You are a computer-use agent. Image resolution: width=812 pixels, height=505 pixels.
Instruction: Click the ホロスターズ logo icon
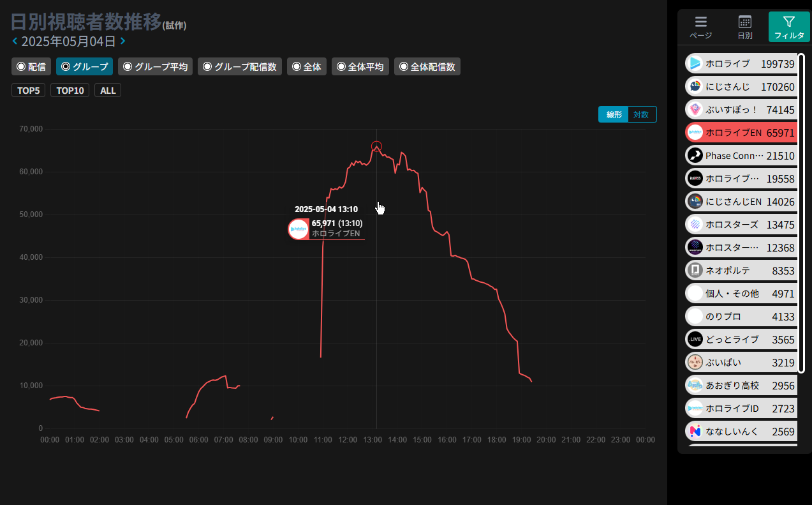[x=695, y=224]
